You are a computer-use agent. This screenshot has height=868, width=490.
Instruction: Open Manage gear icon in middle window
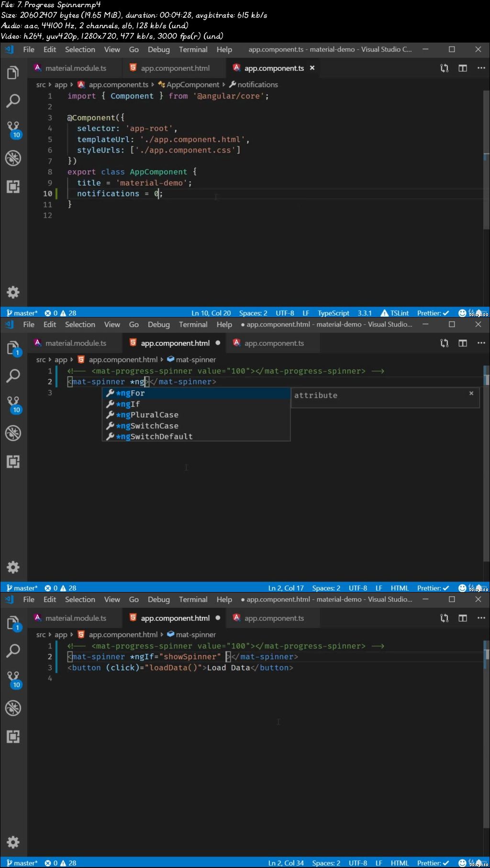[13, 567]
